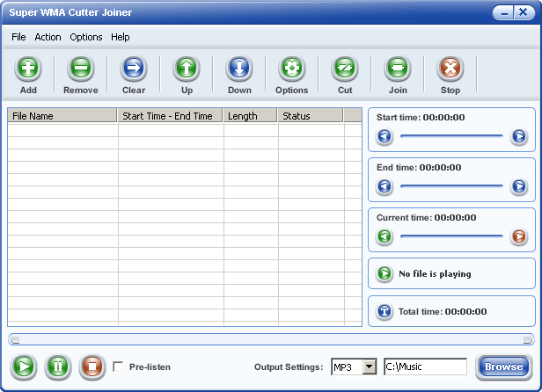Click the Clear list toolbar icon
Image resolution: width=542 pixels, height=392 pixels.
[x=134, y=68]
